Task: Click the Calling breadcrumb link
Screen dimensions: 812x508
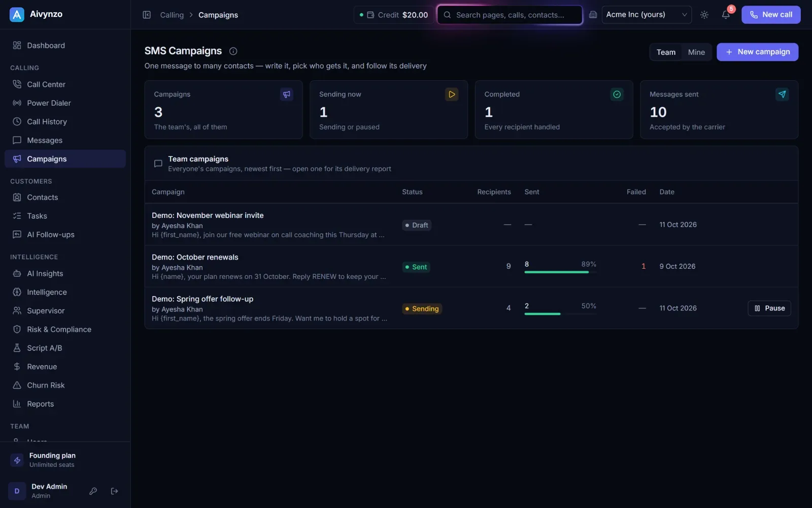Action: (x=172, y=15)
